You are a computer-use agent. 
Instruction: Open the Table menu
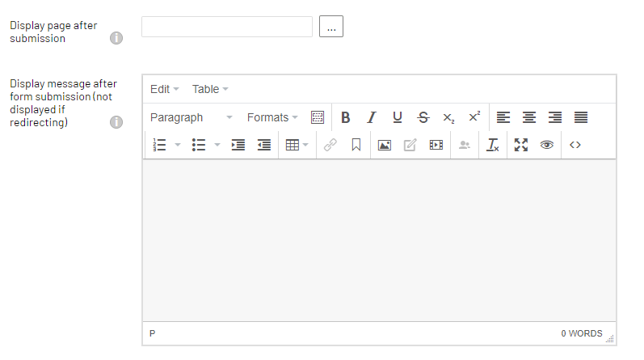210,89
